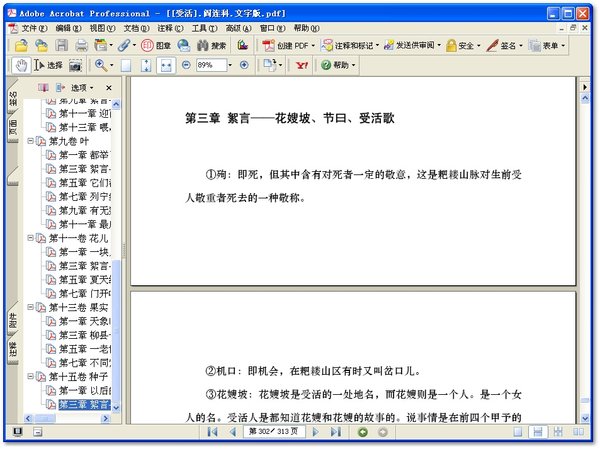Open the binoculars Search tool

(211, 46)
